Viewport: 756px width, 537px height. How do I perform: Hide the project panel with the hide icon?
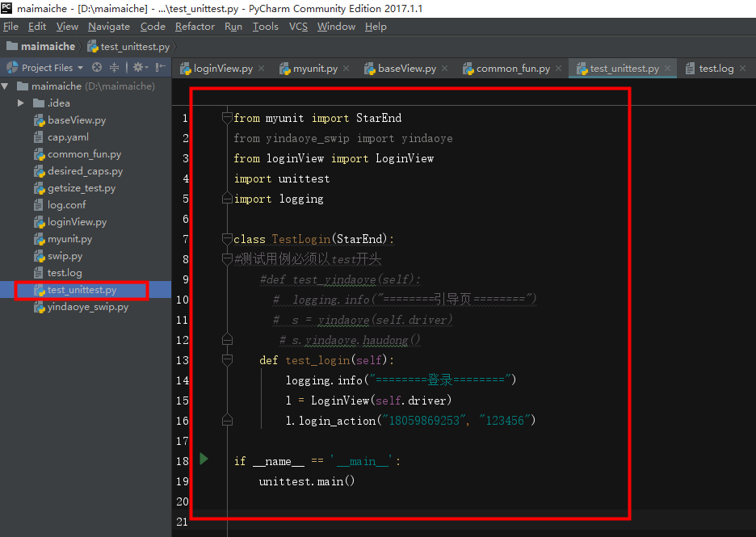tap(161, 68)
